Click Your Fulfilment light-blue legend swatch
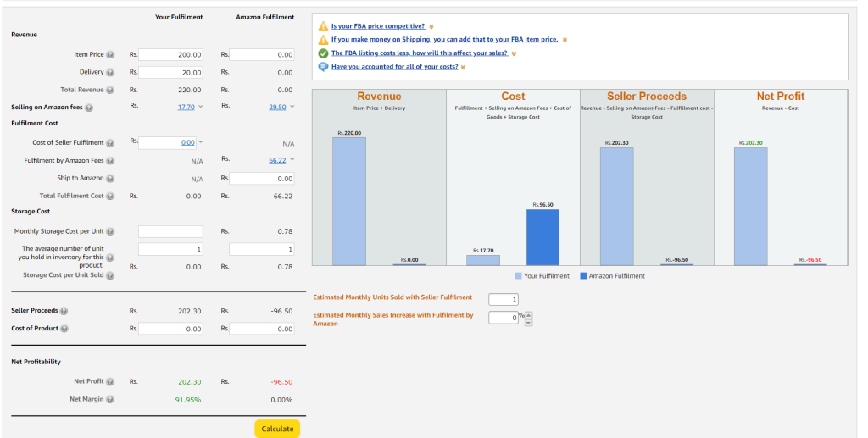 (518, 275)
